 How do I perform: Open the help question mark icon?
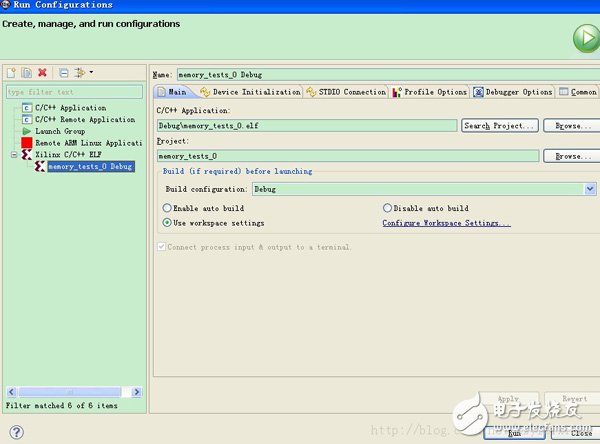(16, 432)
